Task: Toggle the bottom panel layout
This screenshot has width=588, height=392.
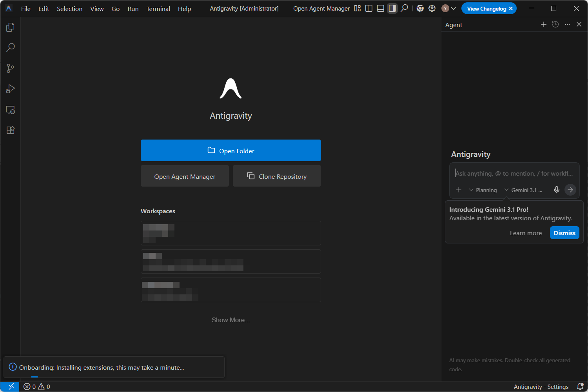Action: click(x=380, y=8)
